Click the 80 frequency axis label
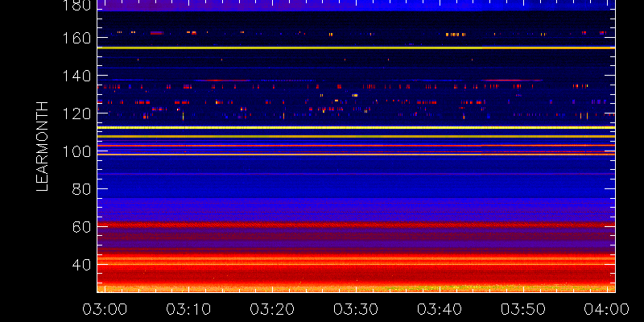This screenshot has width=644, height=322. pyautogui.click(x=82, y=189)
